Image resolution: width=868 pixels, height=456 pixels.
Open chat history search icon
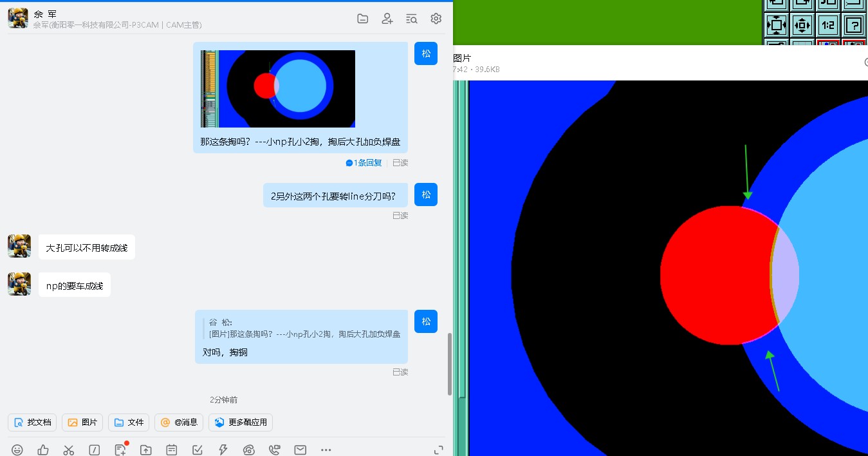[412, 19]
